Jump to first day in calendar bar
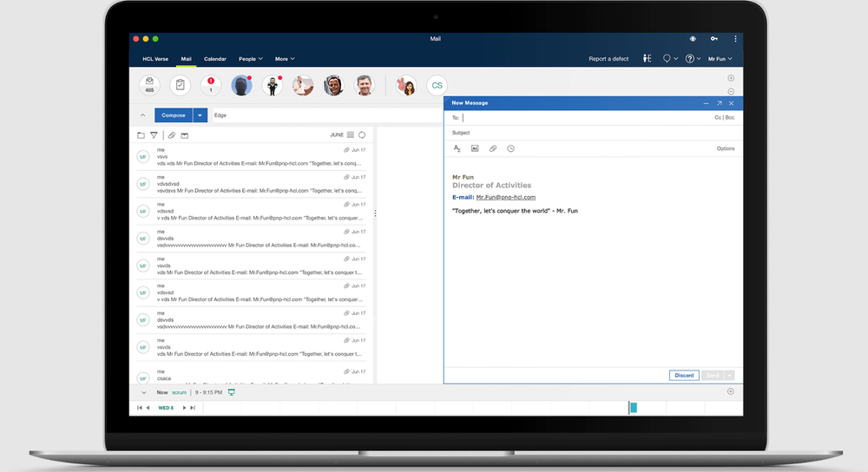Viewport: 868px width, 472px height. click(x=140, y=408)
